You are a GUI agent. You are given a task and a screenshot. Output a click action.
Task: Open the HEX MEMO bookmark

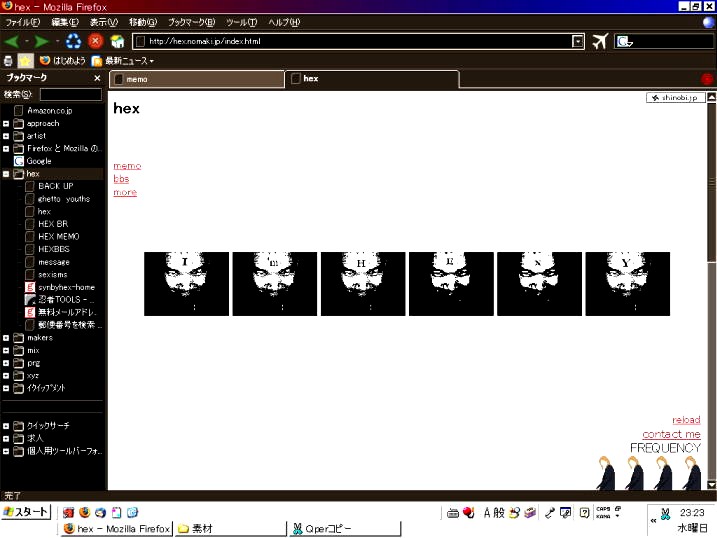coord(53,236)
